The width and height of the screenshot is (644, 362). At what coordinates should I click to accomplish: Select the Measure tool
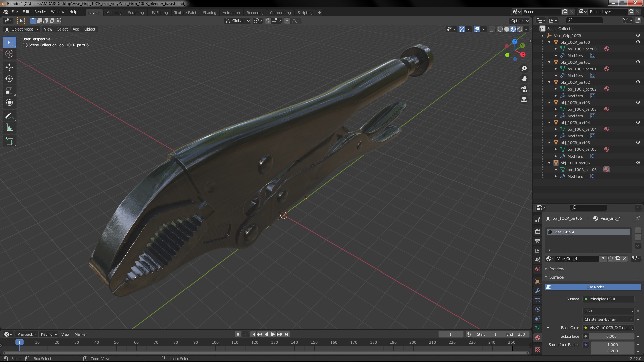(x=9, y=128)
